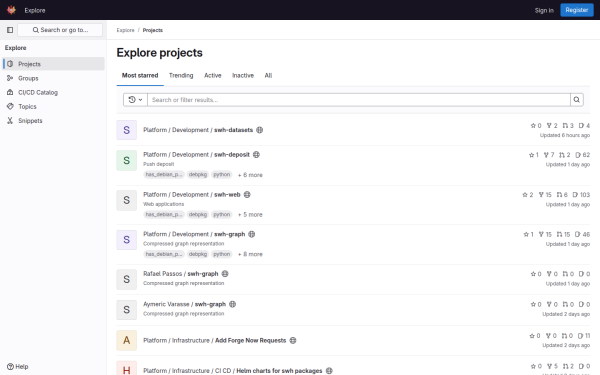Click the magnifier search submit button
This screenshot has width=600, height=375.
click(x=577, y=100)
